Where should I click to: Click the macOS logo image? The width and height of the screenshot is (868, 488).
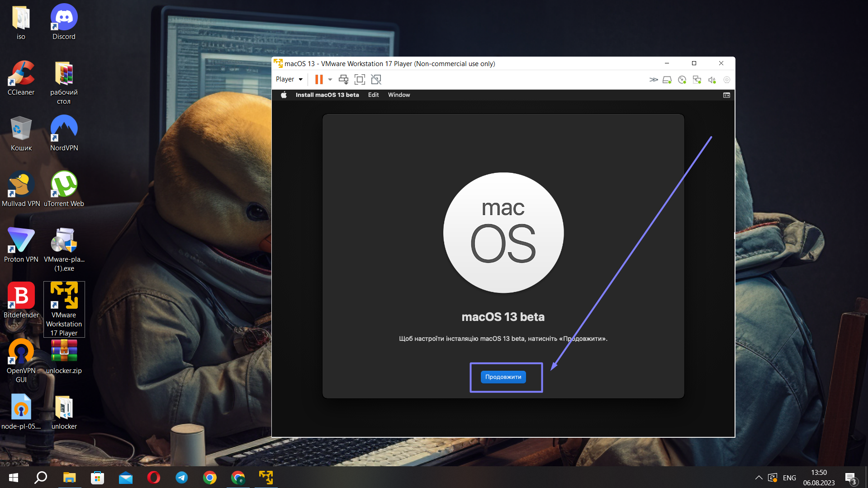503,233
